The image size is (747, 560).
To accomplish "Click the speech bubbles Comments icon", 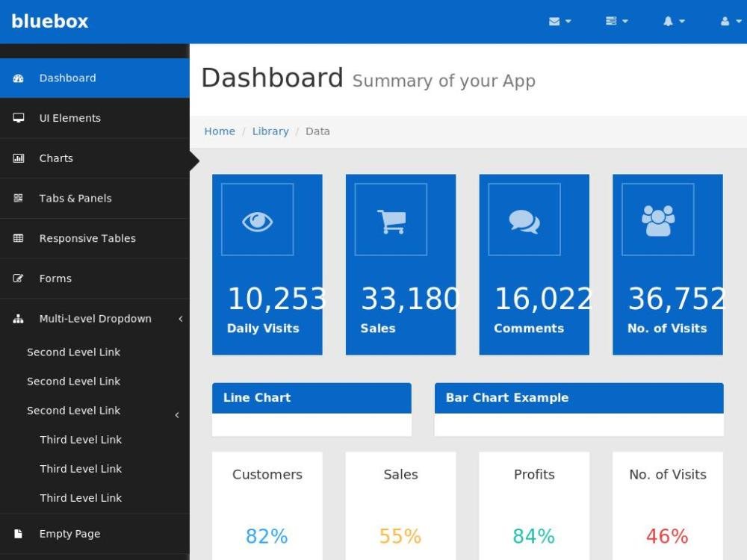I will 524,221.
